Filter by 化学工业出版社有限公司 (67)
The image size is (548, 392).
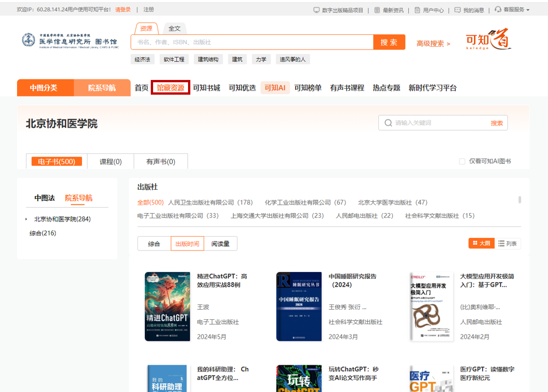pos(305,203)
